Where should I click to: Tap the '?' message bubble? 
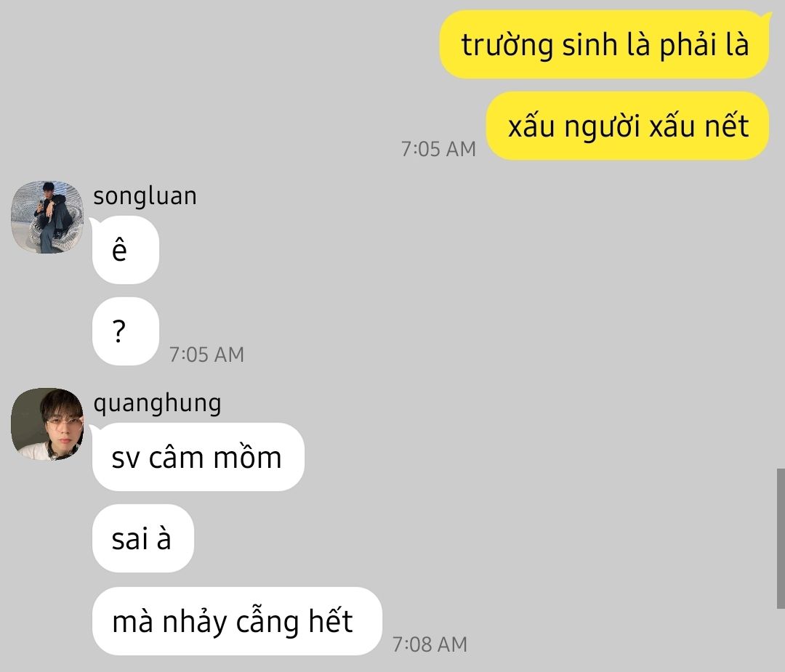126,331
